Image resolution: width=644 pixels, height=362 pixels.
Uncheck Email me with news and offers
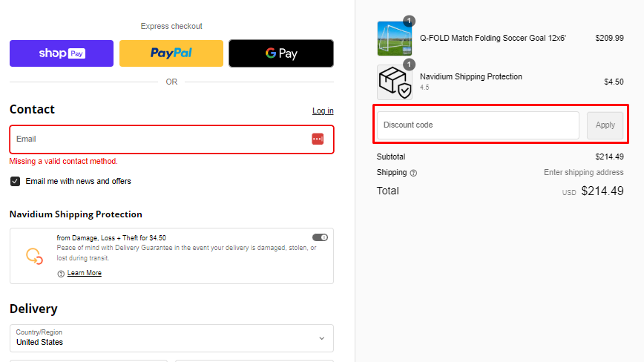[15, 182]
